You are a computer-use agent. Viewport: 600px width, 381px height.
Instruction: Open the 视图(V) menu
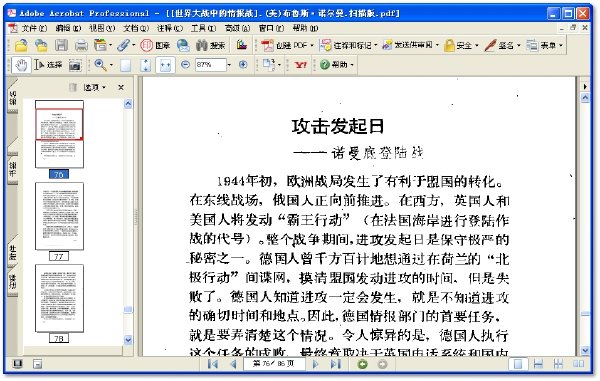[102, 28]
